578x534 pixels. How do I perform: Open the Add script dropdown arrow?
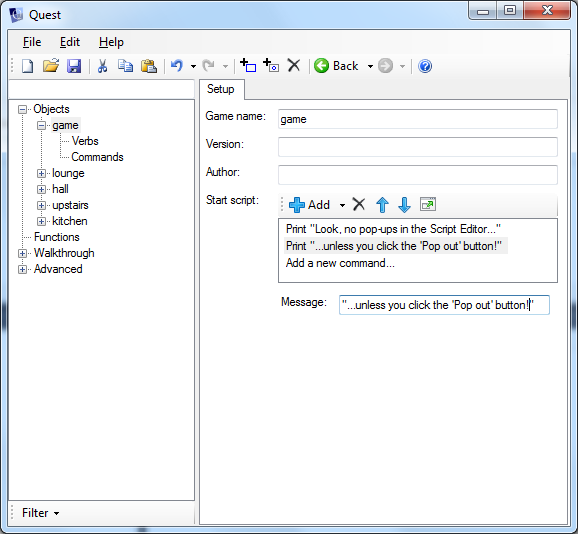click(342, 206)
